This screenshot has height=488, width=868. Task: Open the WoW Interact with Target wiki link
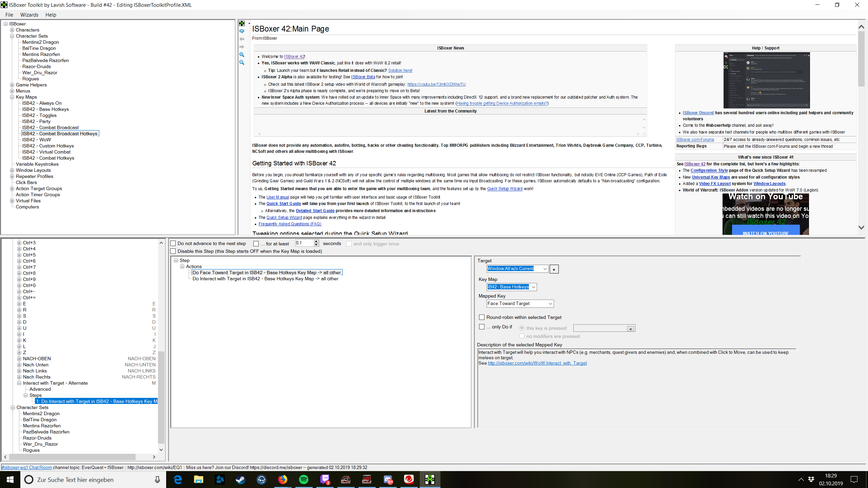click(x=537, y=363)
